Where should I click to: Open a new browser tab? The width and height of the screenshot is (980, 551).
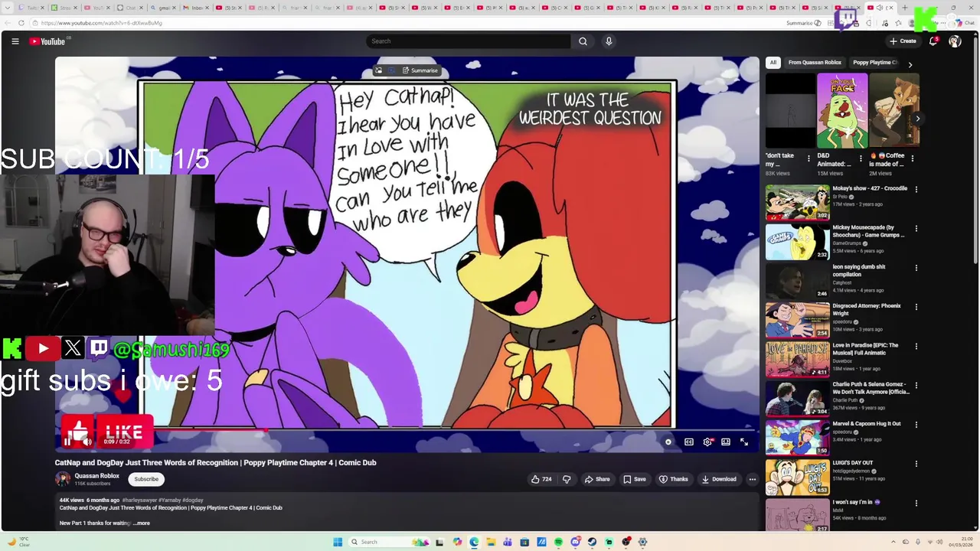pyautogui.click(x=905, y=8)
